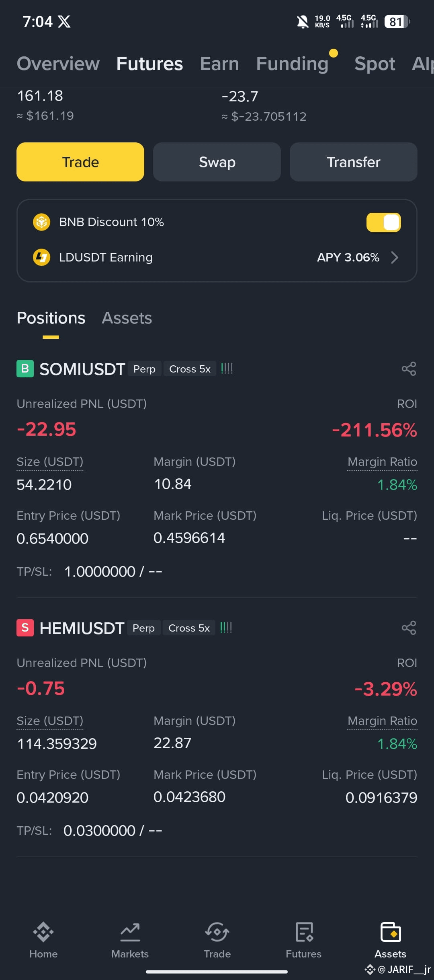Share the HEMIUSDT position
This screenshot has height=980, width=434.
pos(409,628)
